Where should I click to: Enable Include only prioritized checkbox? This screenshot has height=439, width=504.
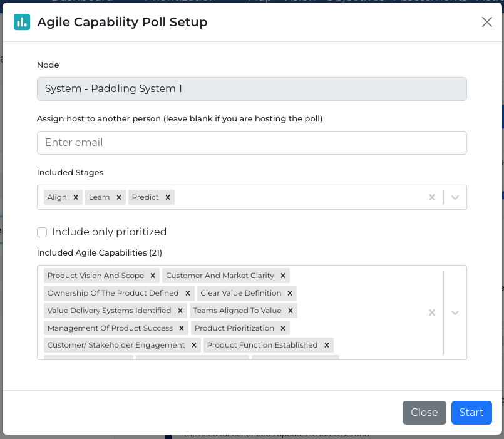[x=42, y=232]
